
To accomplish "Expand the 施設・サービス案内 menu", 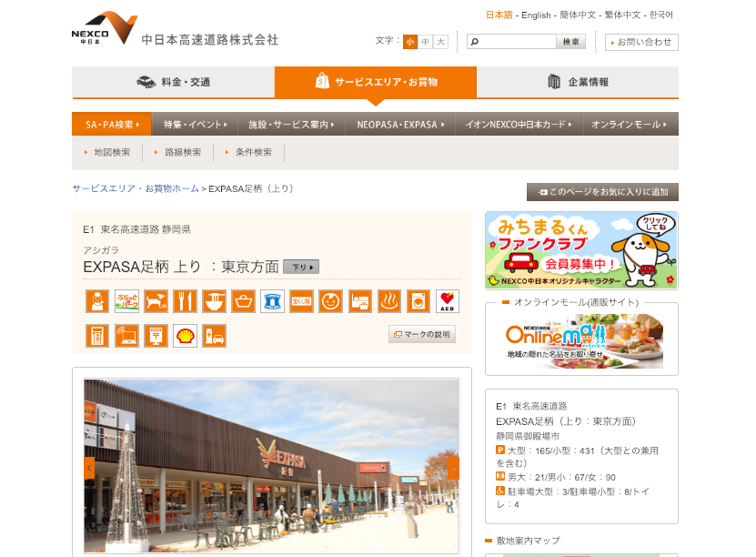I will [x=292, y=125].
